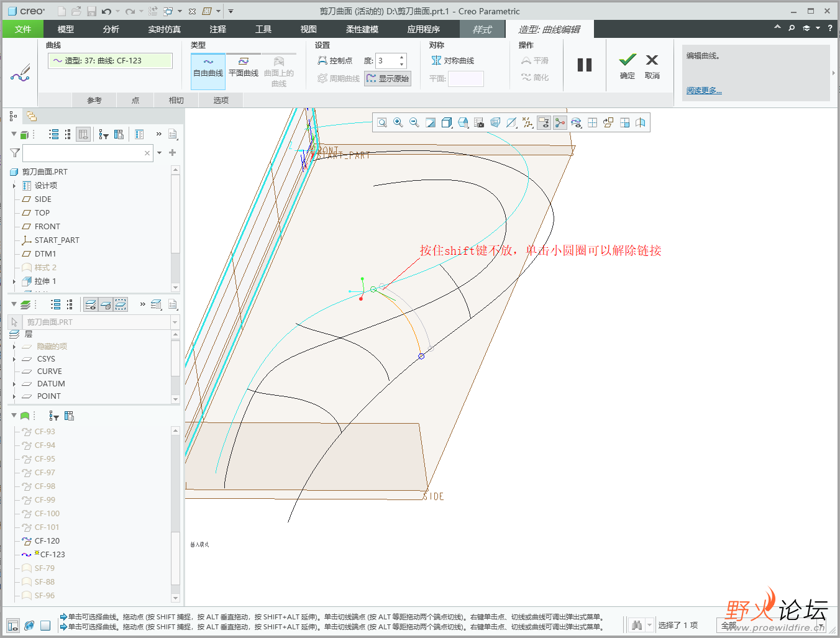Click the help question mark icon
This screenshot has width=840, height=638.
point(829,28)
